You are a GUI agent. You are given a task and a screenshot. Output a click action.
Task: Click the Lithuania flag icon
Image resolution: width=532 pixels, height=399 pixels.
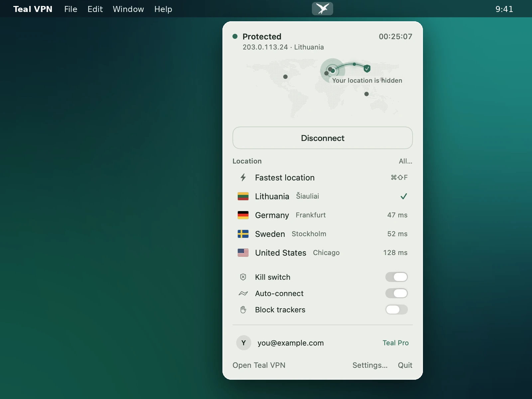[243, 197]
